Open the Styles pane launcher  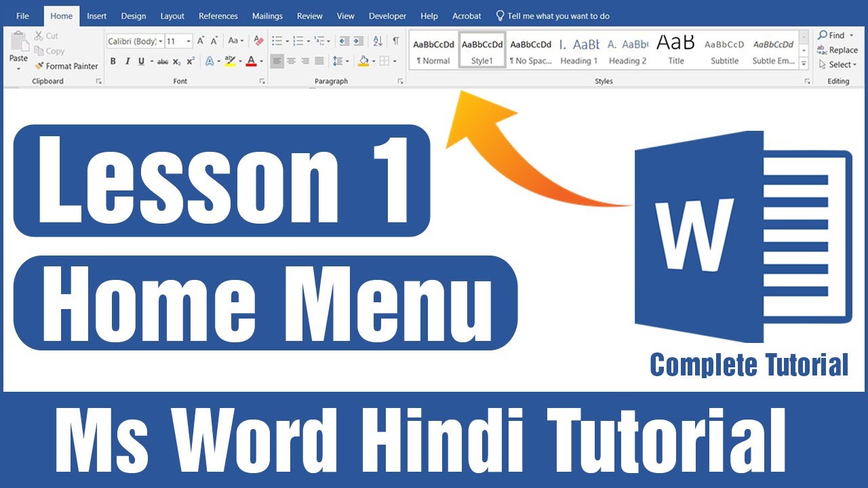tap(807, 81)
